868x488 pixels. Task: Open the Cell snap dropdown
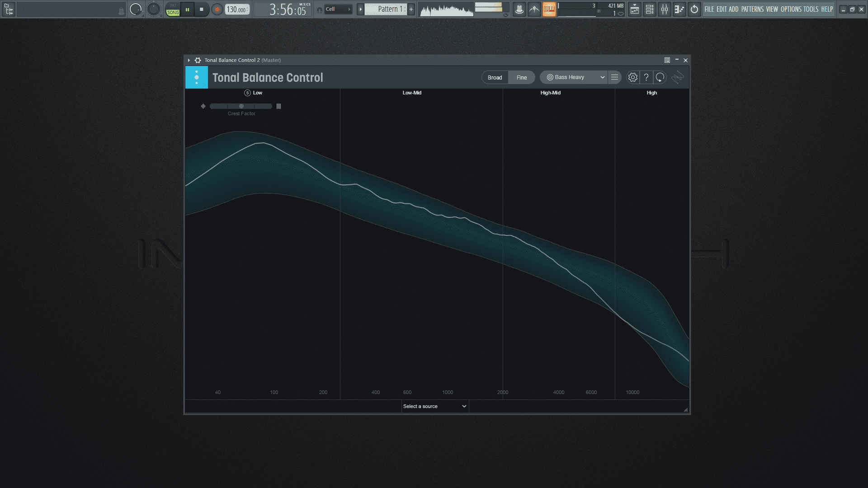339,9
